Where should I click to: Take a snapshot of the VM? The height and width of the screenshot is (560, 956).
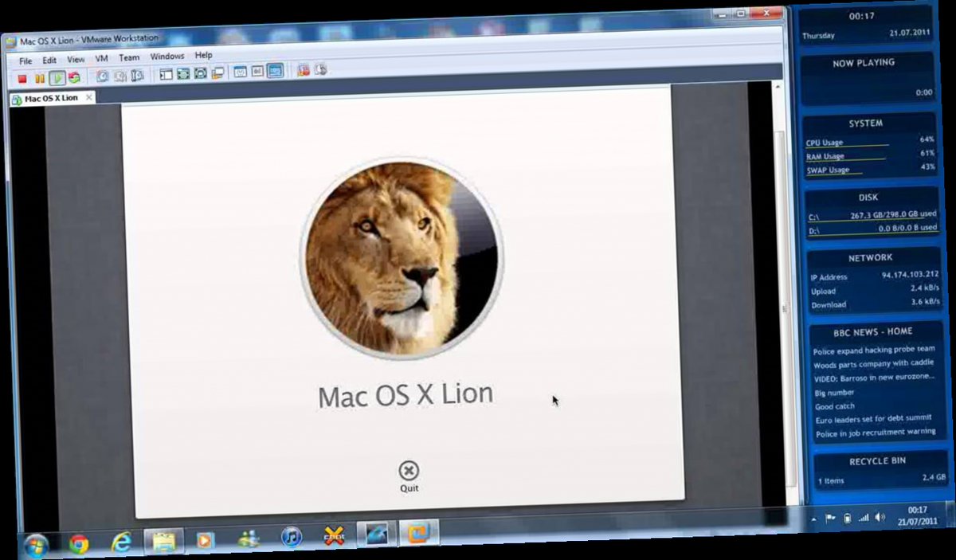click(x=102, y=76)
